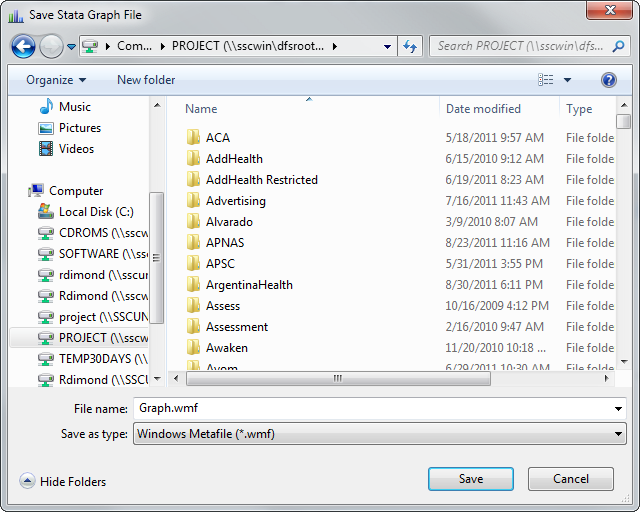Image resolution: width=640 pixels, height=512 pixels.
Task: Click date 8/23/2011 11:16 AM for APNAS
Action: [497, 243]
